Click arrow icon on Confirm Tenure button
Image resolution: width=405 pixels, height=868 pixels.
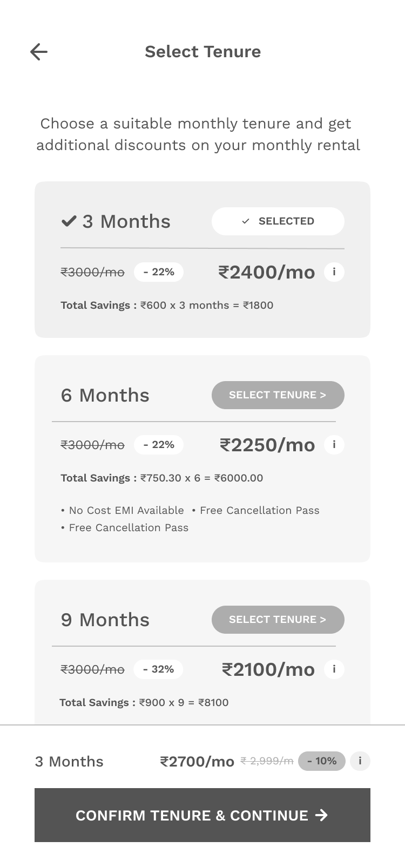point(321,815)
